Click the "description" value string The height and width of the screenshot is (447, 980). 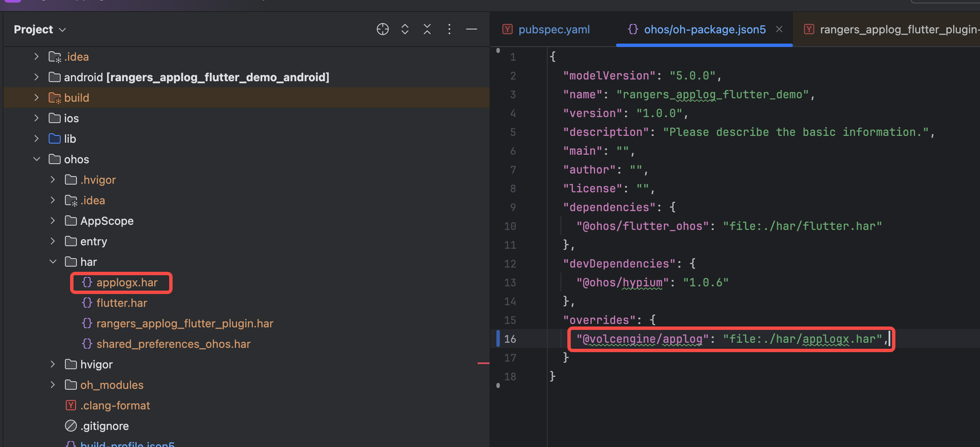point(796,132)
